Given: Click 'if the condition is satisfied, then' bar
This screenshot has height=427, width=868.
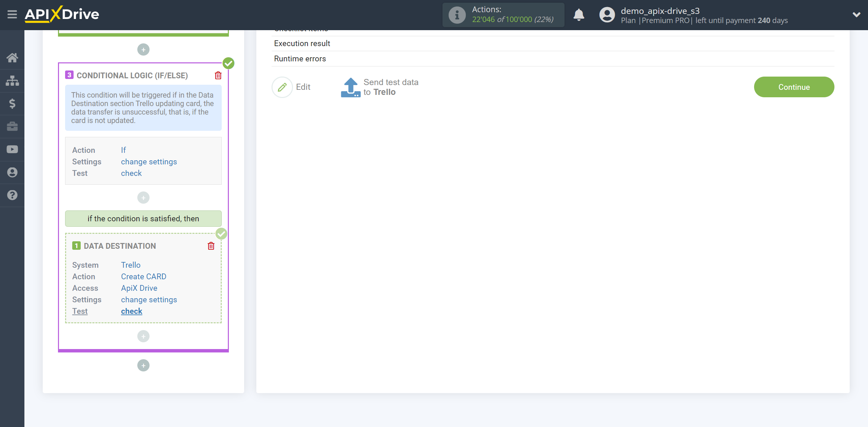Looking at the screenshot, I should click(143, 219).
